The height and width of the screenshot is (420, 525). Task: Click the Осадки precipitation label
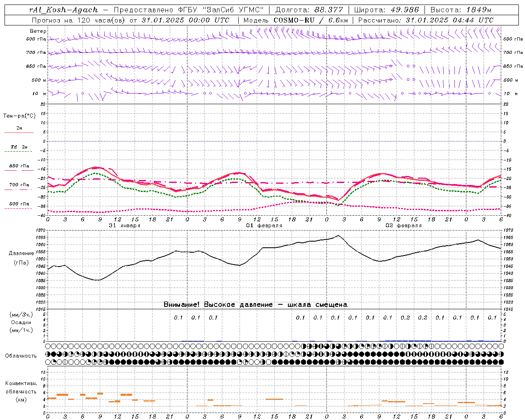pyautogui.click(x=21, y=322)
